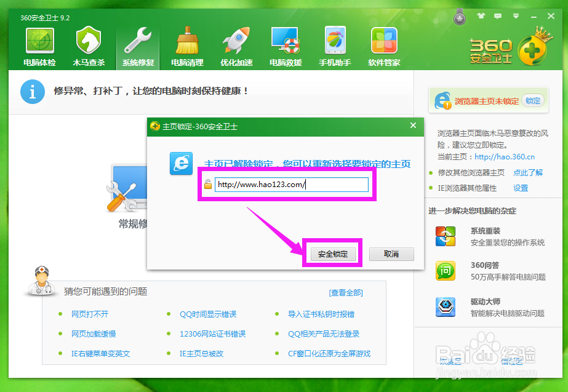The height and width of the screenshot is (392, 568).
Task: Open 电脑体检 computer checkup
Action: 40,47
